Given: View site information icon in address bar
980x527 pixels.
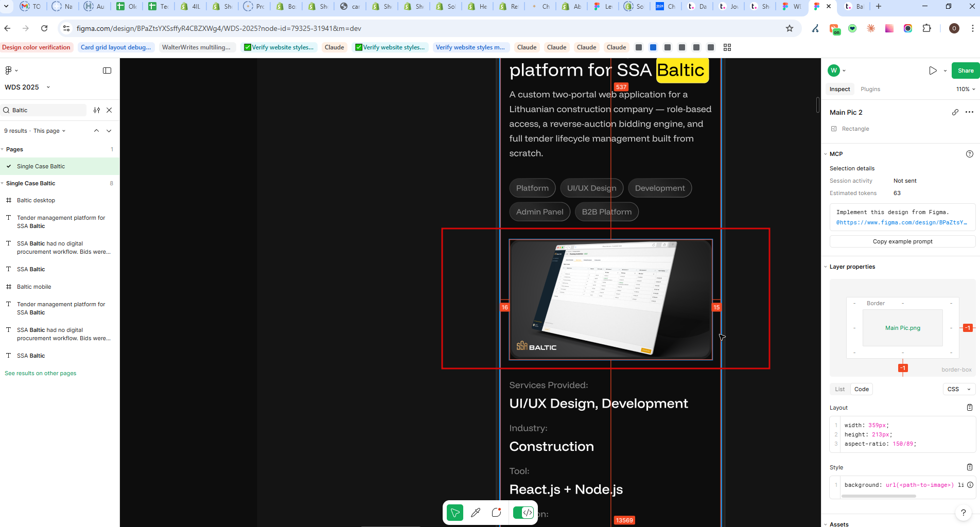Looking at the screenshot, I should (x=66, y=28).
